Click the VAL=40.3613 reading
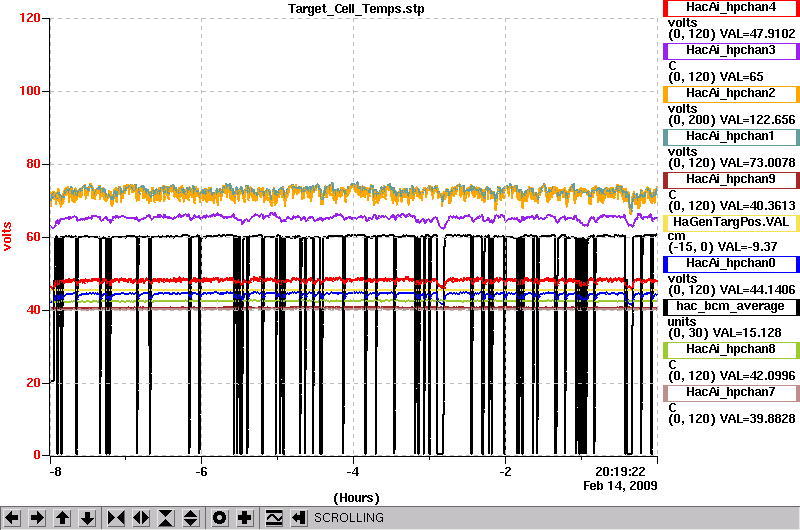 [x=757, y=206]
